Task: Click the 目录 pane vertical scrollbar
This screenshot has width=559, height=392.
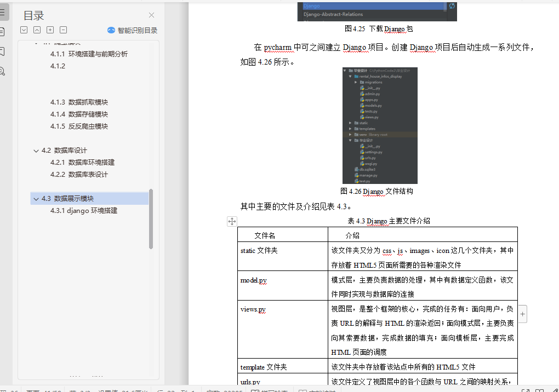Action: [x=151, y=219]
